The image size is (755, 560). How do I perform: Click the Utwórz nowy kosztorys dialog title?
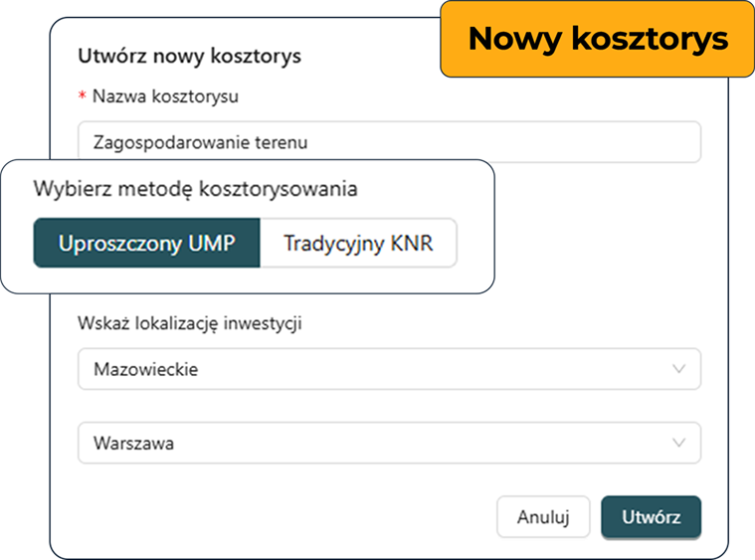189,56
